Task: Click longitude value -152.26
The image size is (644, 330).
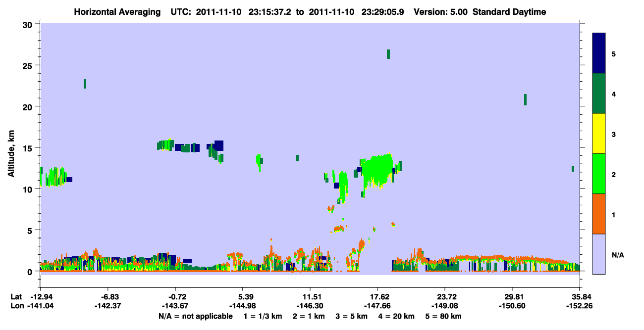Action: coord(580,306)
